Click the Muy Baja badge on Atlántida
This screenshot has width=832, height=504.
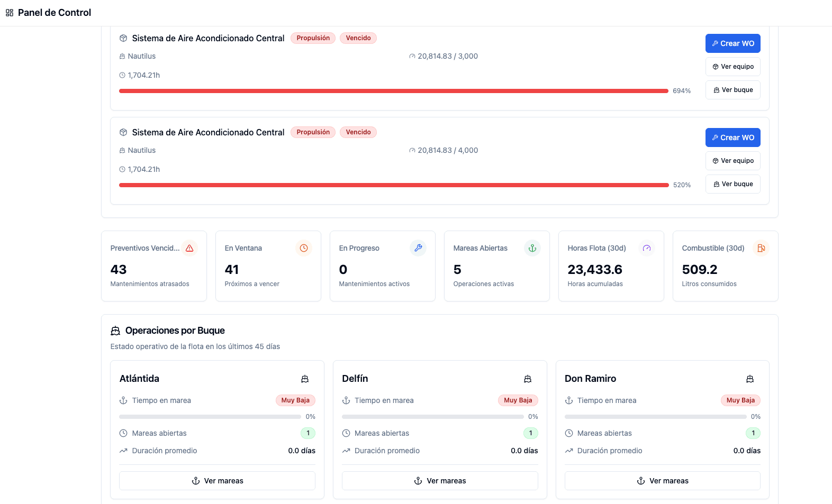tap(295, 400)
